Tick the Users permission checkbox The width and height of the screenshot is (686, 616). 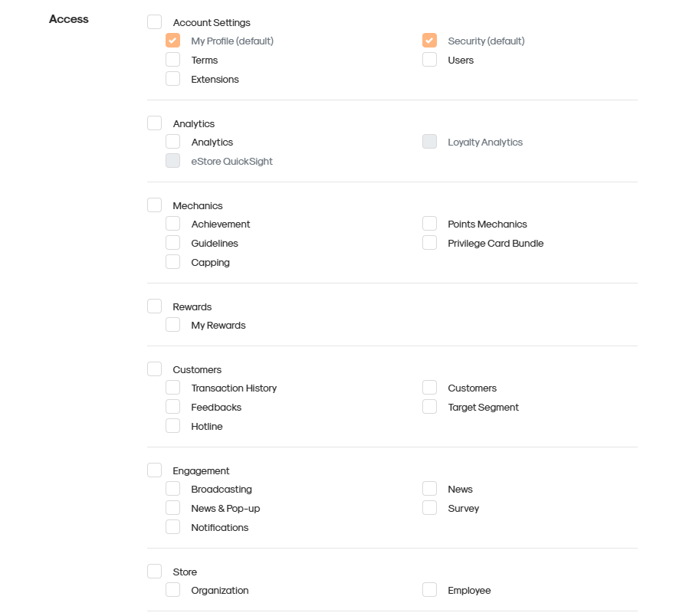(x=430, y=60)
